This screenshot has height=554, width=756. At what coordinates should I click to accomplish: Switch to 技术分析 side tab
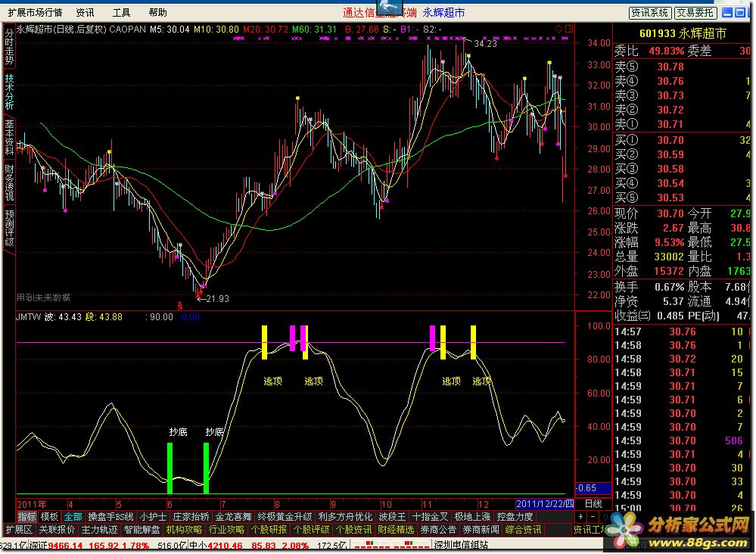tap(9, 92)
